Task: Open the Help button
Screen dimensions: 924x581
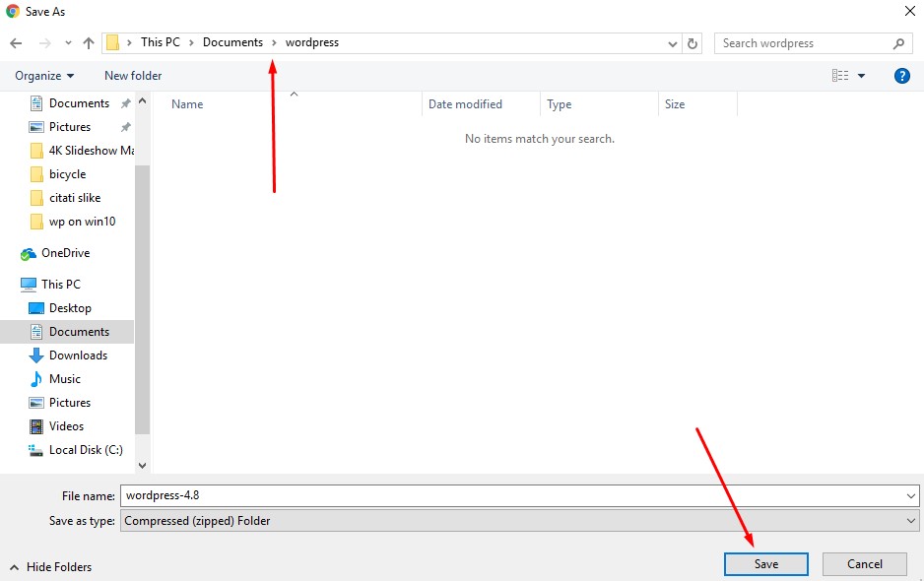Action: pos(901,76)
